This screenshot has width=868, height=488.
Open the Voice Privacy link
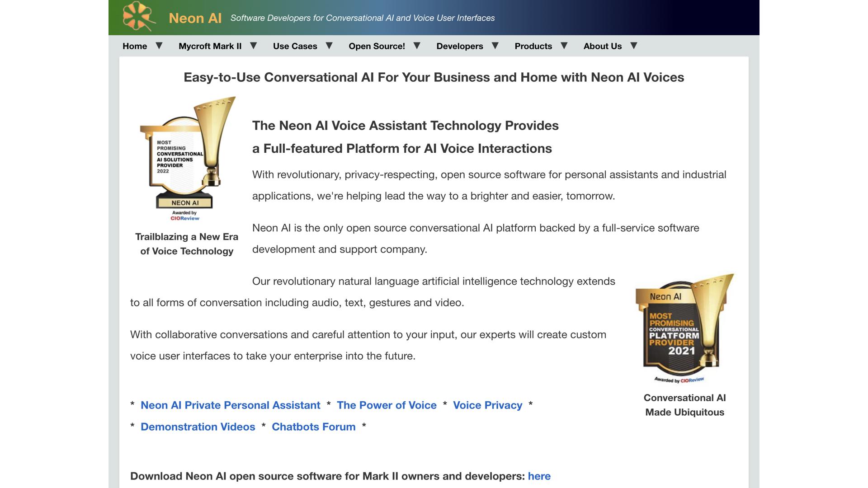487,405
